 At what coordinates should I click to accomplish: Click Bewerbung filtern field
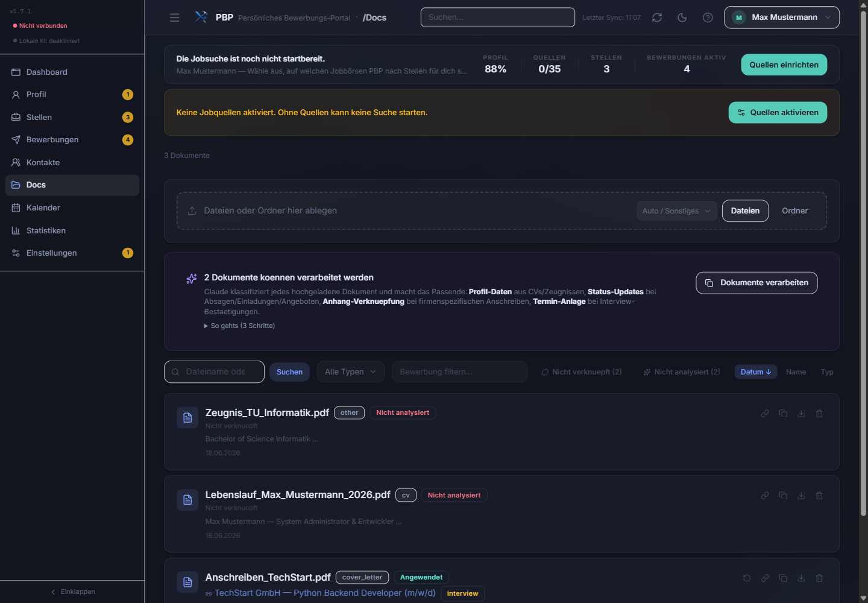[459, 372]
